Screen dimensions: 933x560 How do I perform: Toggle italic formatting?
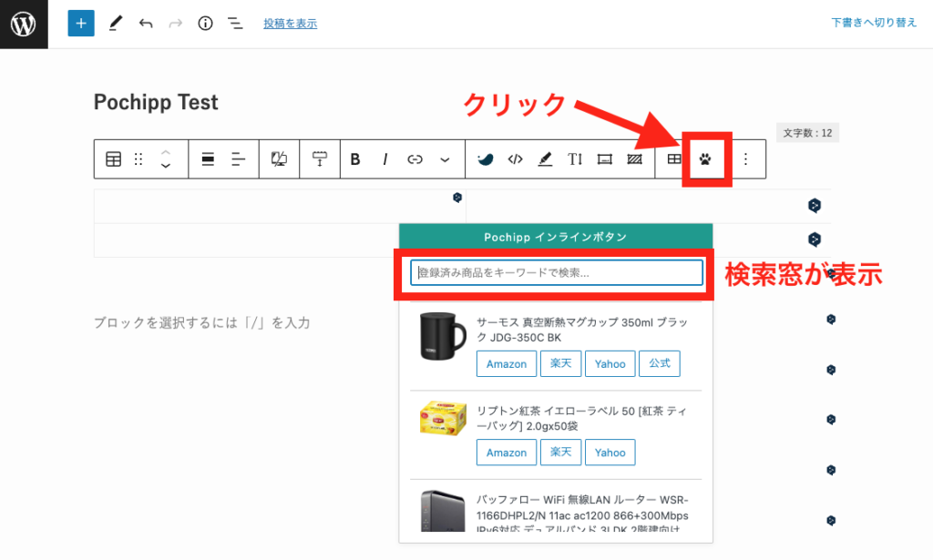(x=385, y=159)
